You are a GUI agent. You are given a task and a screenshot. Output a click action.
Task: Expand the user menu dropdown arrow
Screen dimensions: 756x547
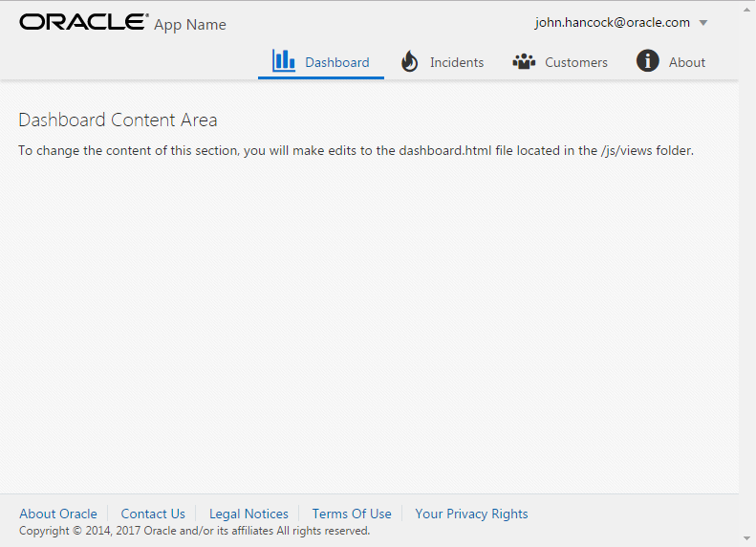pyautogui.click(x=703, y=23)
